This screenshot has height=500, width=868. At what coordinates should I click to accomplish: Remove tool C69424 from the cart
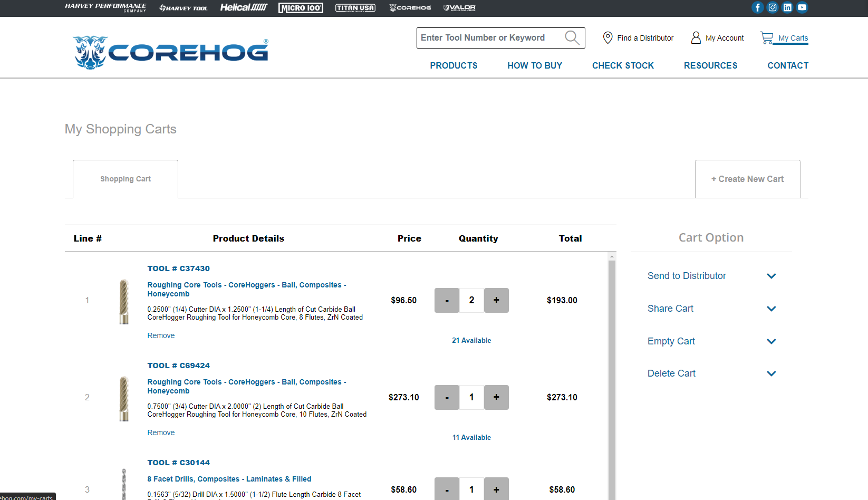tap(161, 432)
